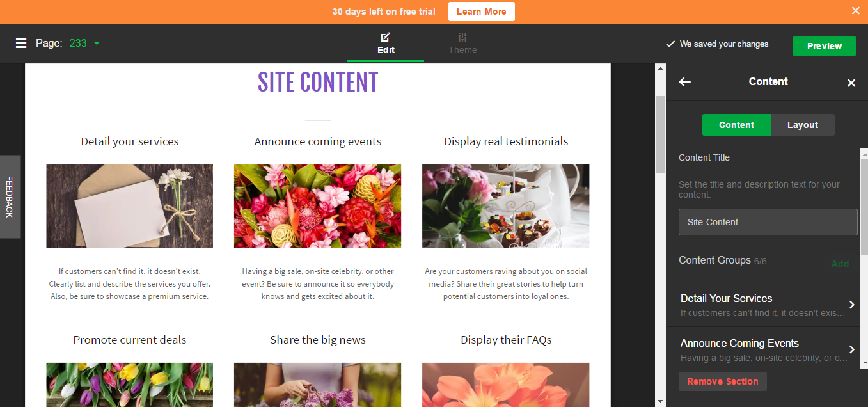The image size is (868, 407).
Task: Click Add next to Content Groups
Action: point(840,264)
